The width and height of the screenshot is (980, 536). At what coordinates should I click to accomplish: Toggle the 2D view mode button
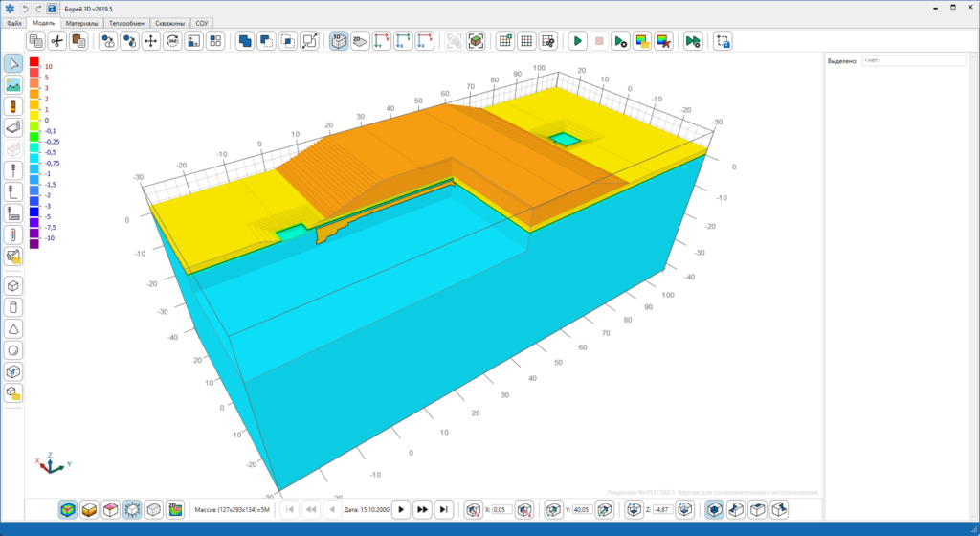360,41
